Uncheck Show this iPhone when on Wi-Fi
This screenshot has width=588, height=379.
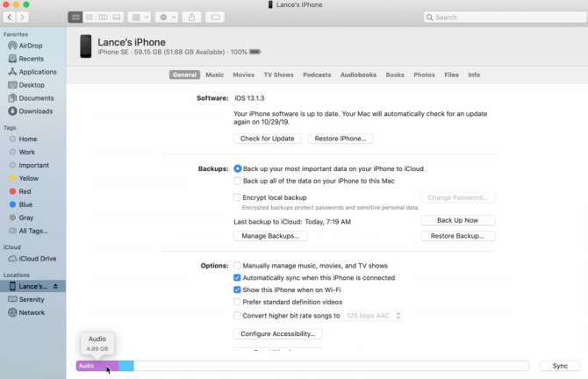click(237, 290)
